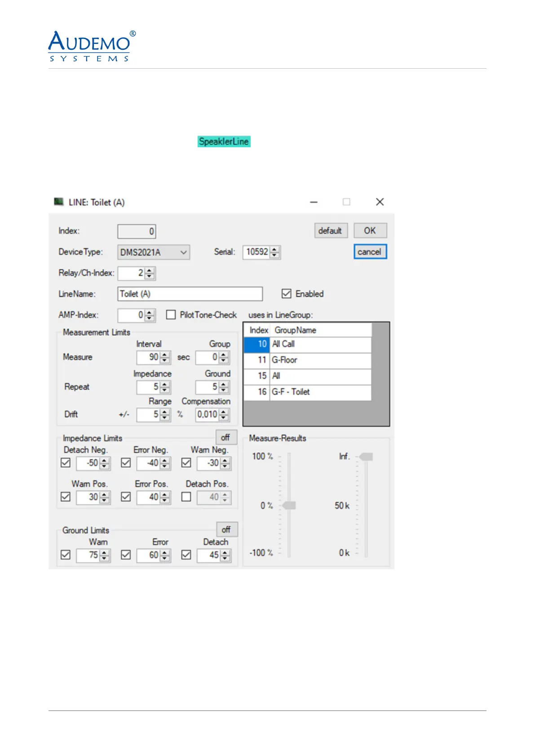This screenshot has width=535, height=756.
Task: Click the cancel button
Action: [370, 252]
